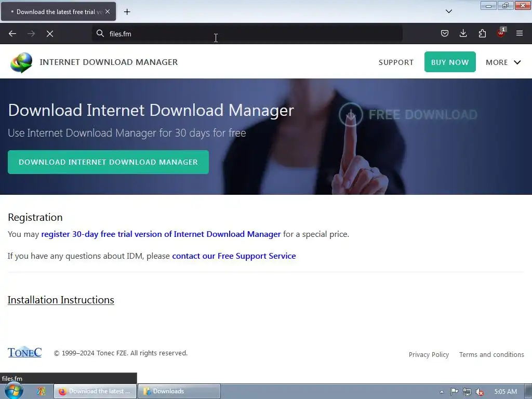Click the search magnifier in the address bar
The width and height of the screenshot is (532, 399).
click(x=100, y=33)
